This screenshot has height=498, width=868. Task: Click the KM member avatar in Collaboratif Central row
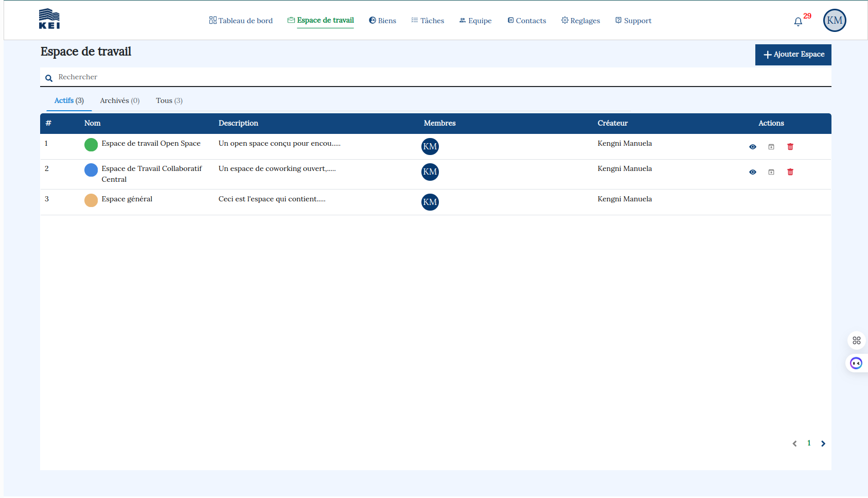[x=430, y=172]
